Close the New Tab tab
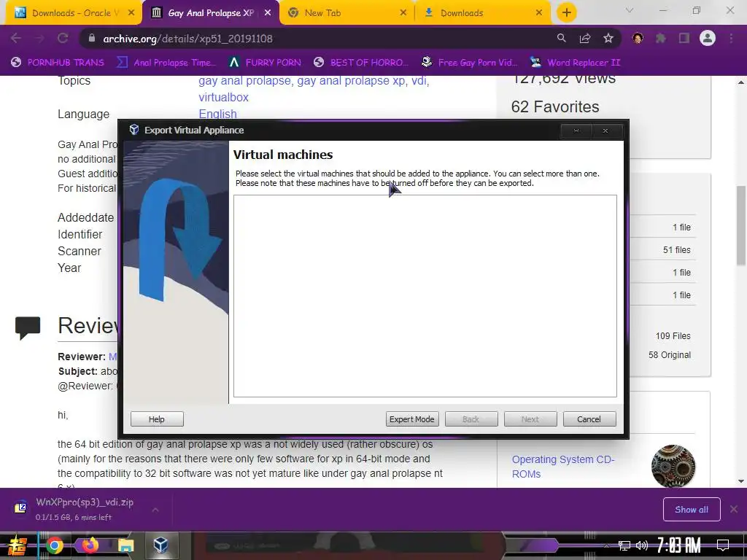747x560 pixels. point(403,13)
